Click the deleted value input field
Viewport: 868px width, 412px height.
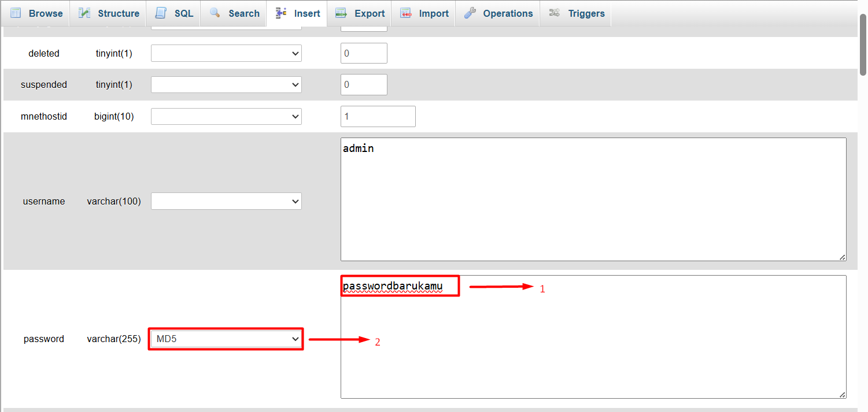(x=364, y=53)
